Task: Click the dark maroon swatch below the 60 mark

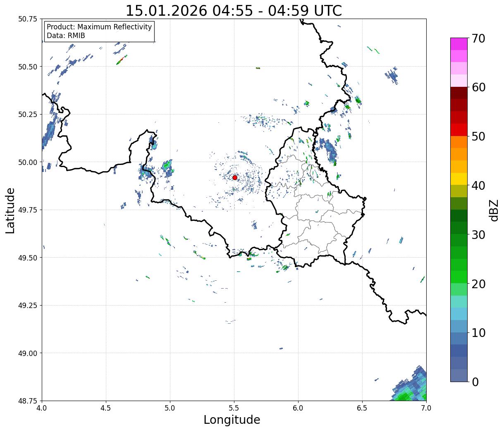Action: click(459, 93)
